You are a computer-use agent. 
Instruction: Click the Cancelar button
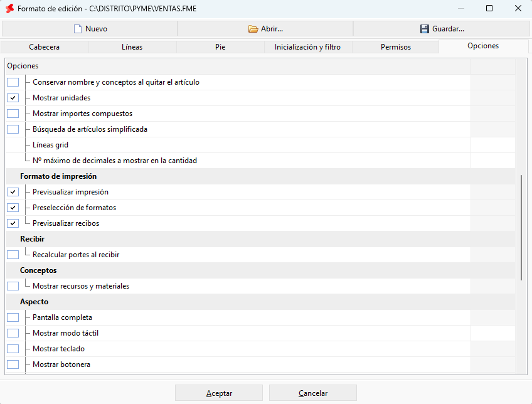[313, 393]
